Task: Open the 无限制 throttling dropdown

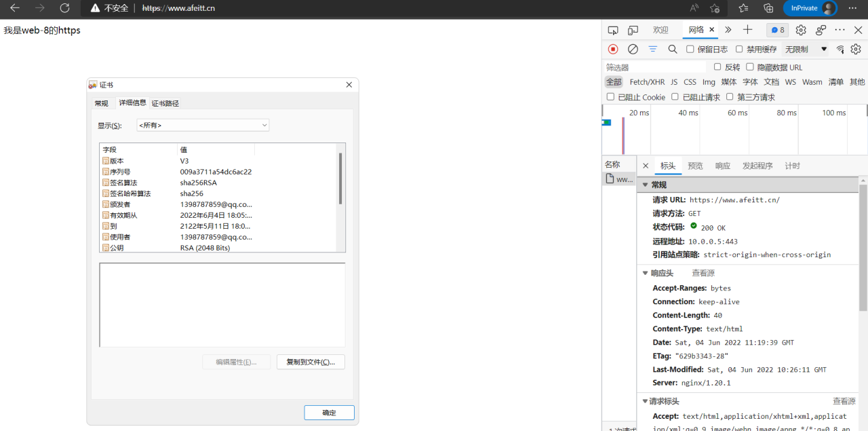Action: [806, 49]
